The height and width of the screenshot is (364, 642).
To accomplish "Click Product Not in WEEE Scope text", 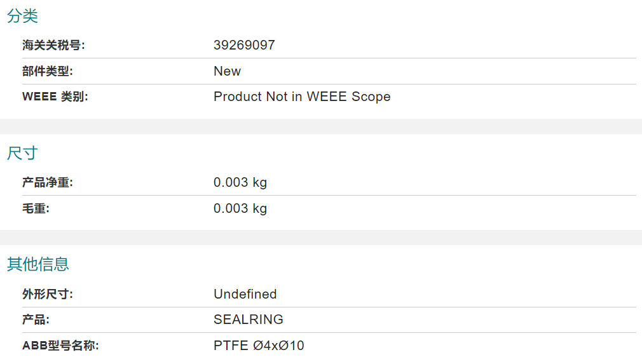I will [x=302, y=97].
